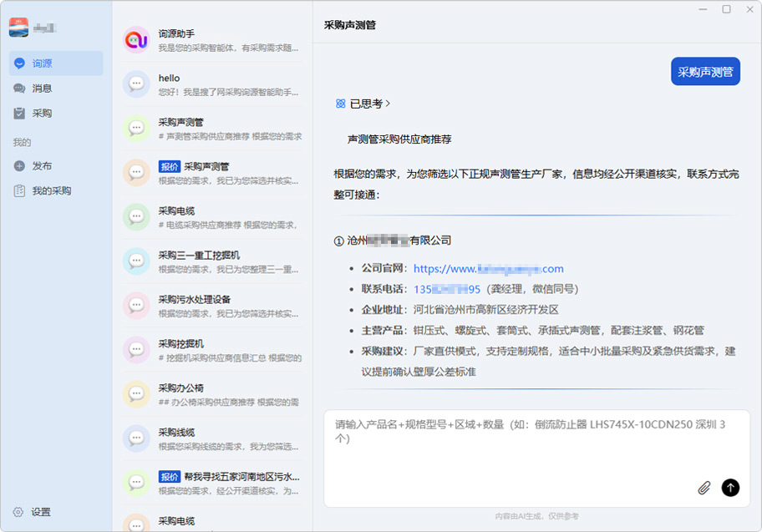The height and width of the screenshot is (532, 762).
Task: Click the paperclip attachment icon
Action: coord(704,488)
